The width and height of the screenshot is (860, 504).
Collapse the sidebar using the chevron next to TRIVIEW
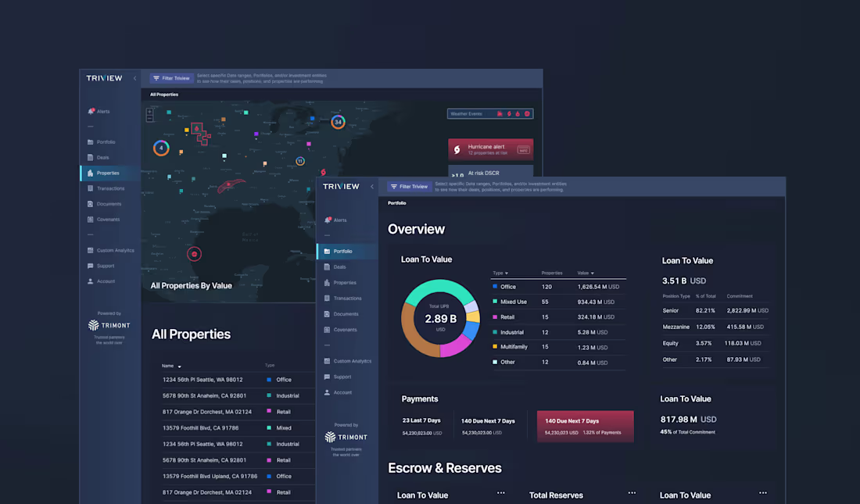tap(373, 186)
